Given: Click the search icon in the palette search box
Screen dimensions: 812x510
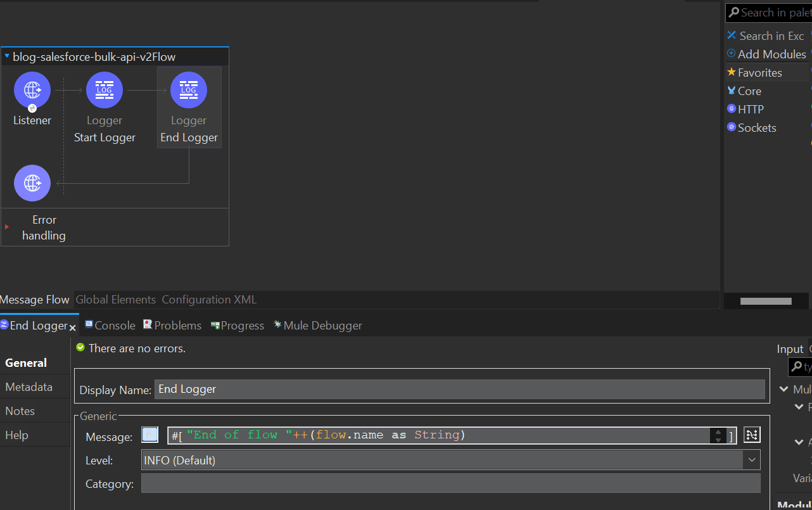Looking at the screenshot, I should (735, 13).
